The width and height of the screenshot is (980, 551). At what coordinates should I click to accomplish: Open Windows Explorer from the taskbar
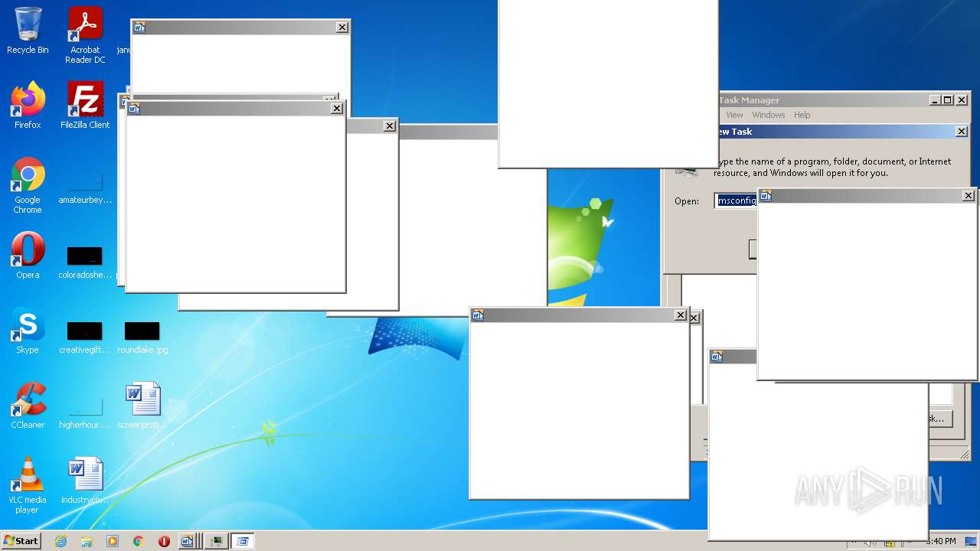(x=87, y=541)
